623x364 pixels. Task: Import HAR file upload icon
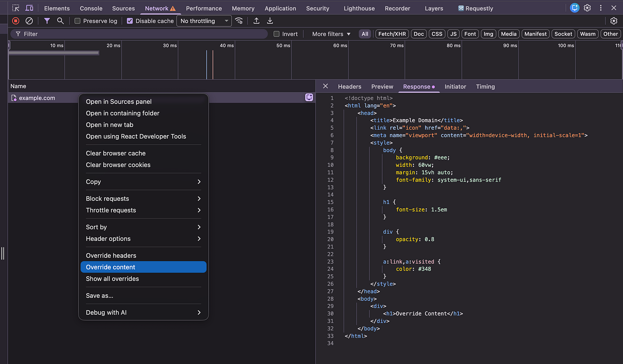click(x=256, y=21)
